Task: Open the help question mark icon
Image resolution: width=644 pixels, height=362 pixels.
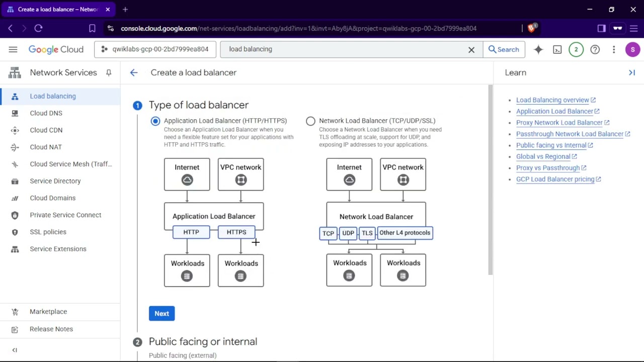Action: (595, 49)
